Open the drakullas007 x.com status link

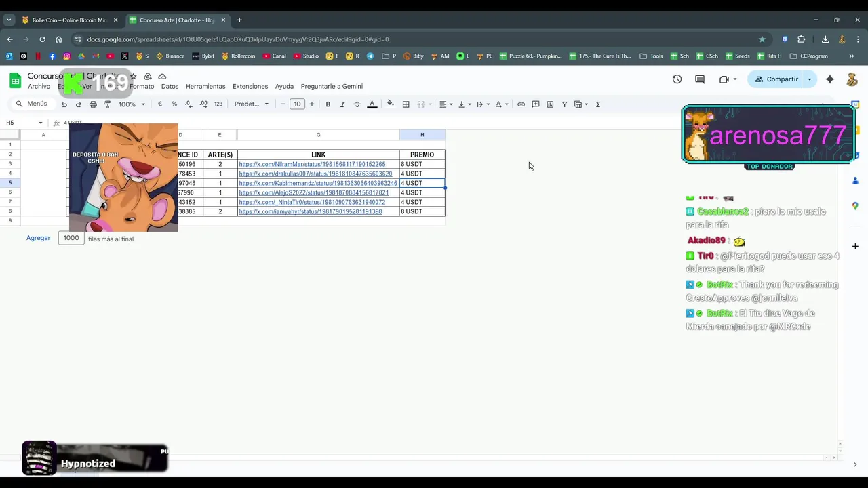pyautogui.click(x=315, y=174)
